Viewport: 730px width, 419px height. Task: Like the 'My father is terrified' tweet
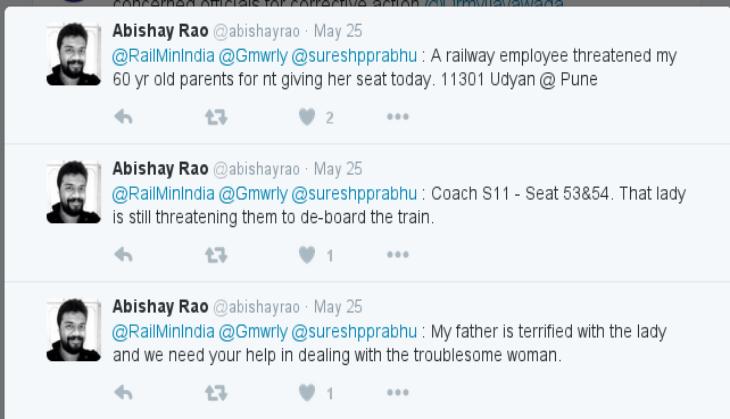click(x=307, y=392)
